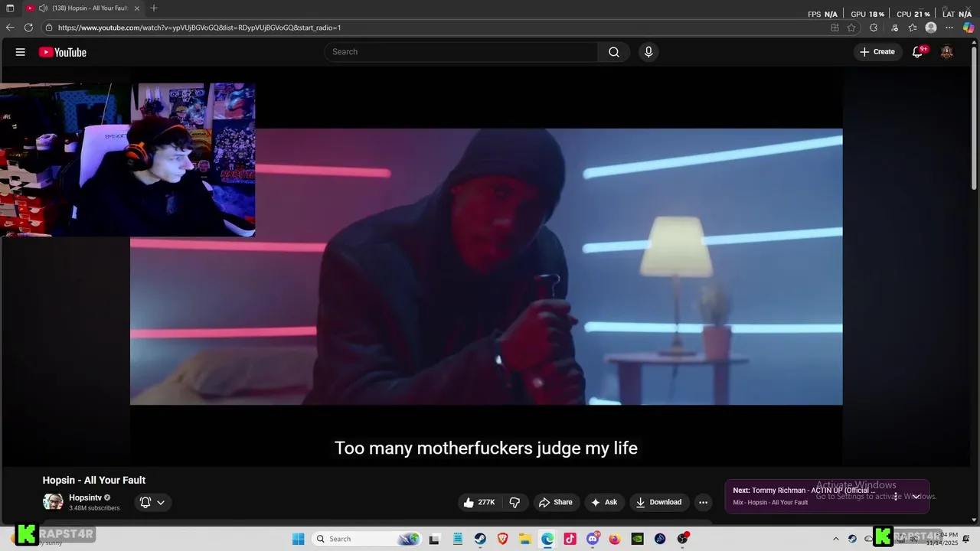Open split screen or apps icon in address bar
The image size is (980, 551).
pyautogui.click(x=835, y=28)
